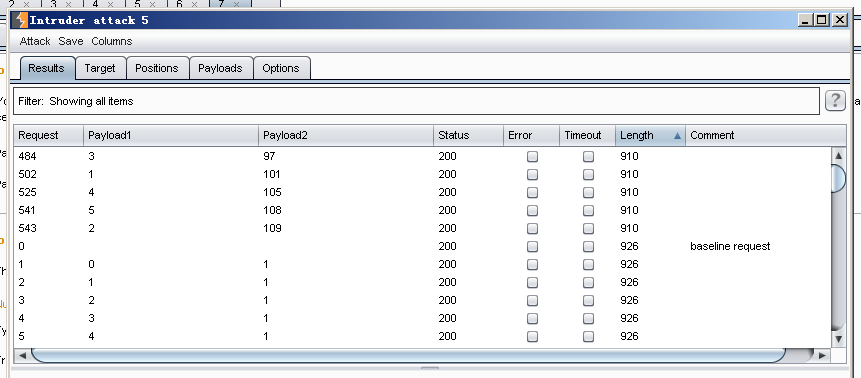Viewport: 861px width, 378px height.
Task: Click the Length column sort arrow
Action: (677, 136)
